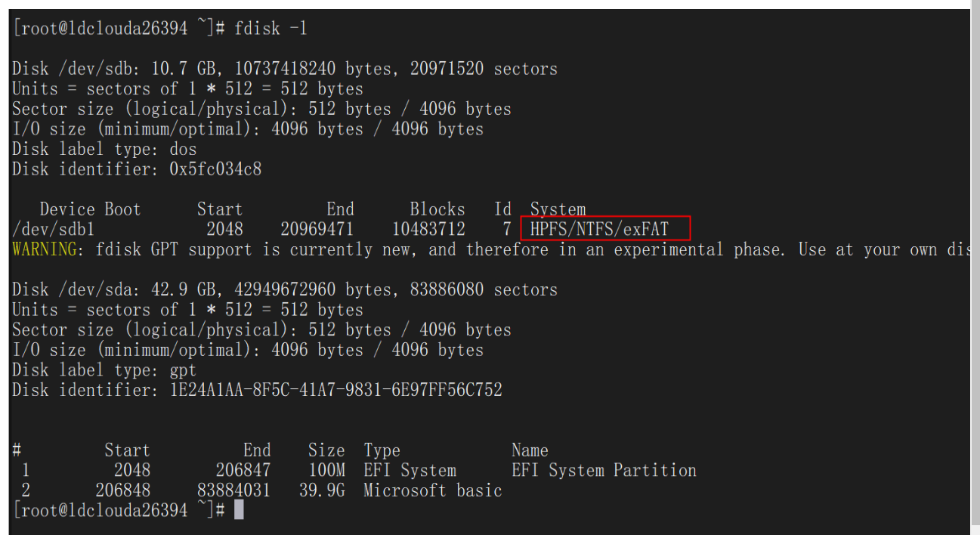Viewport: 980px width, 535px height.
Task: Click the 'Disk label type: dos' line
Action: coord(104,149)
